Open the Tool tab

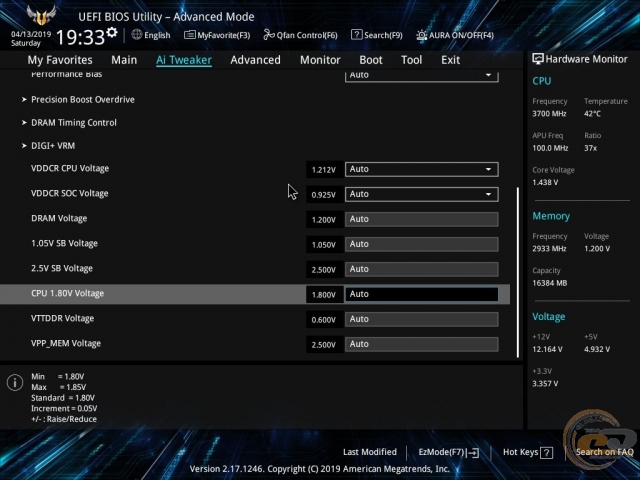tap(411, 60)
